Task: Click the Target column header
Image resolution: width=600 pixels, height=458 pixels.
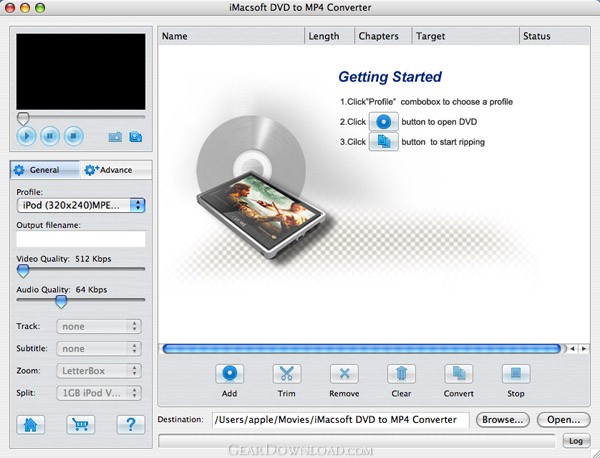Action: click(465, 36)
